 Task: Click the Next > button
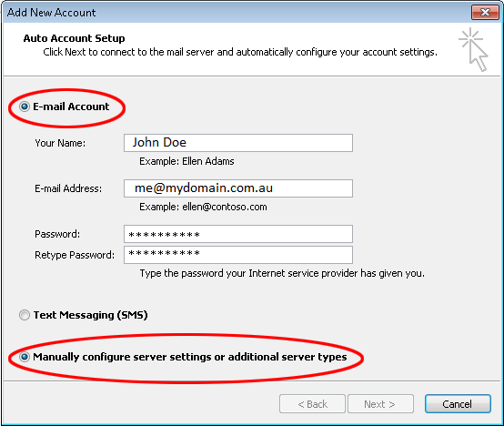[x=380, y=404]
